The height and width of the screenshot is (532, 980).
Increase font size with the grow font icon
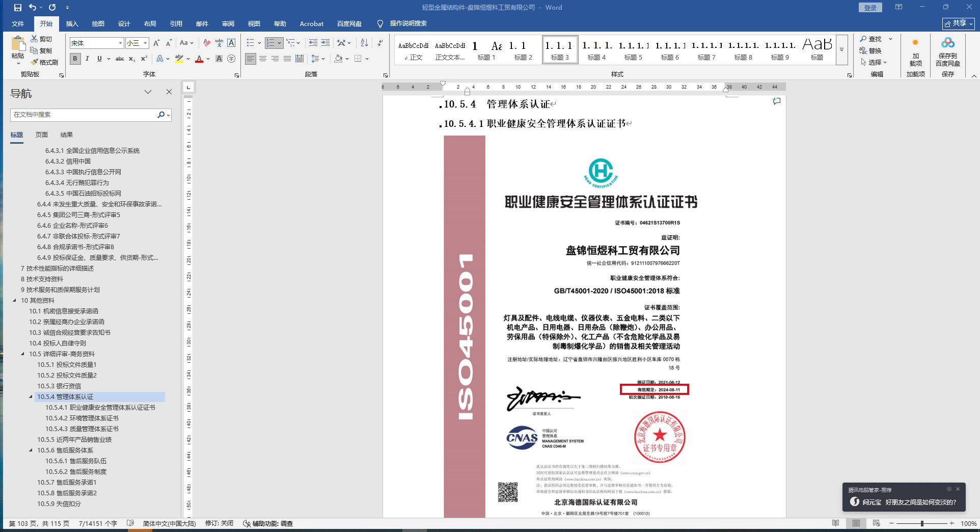click(x=156, y=43)
